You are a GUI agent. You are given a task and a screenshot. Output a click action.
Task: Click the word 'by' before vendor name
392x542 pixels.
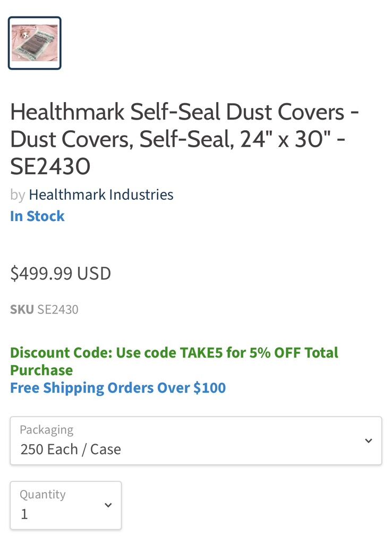(x=18, y=194)
